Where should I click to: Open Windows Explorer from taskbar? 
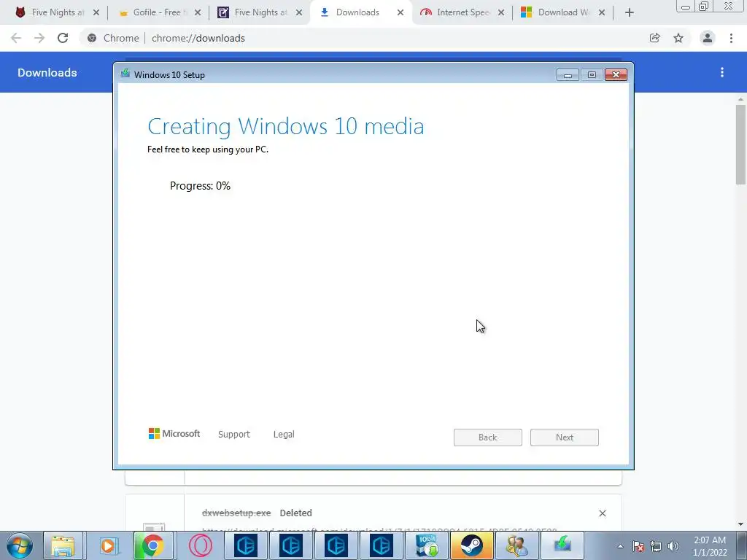(63, 545)
